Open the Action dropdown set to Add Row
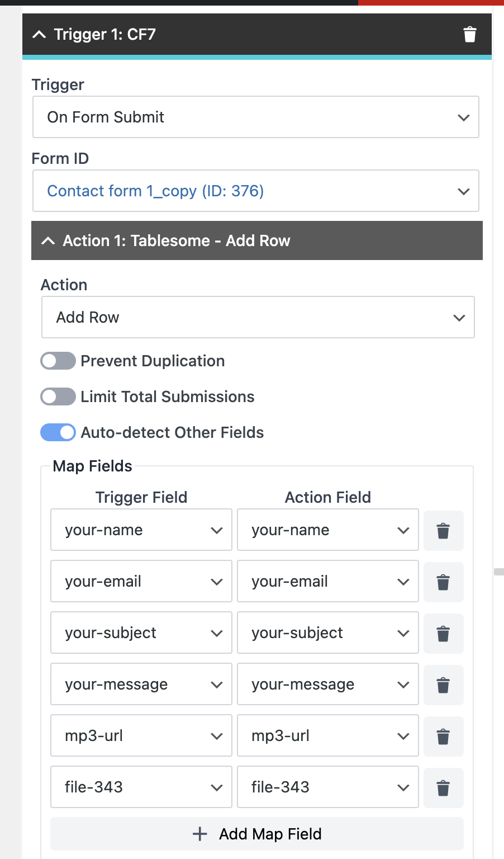The width and height of the screenshot is (504, 859). [258, 318]
